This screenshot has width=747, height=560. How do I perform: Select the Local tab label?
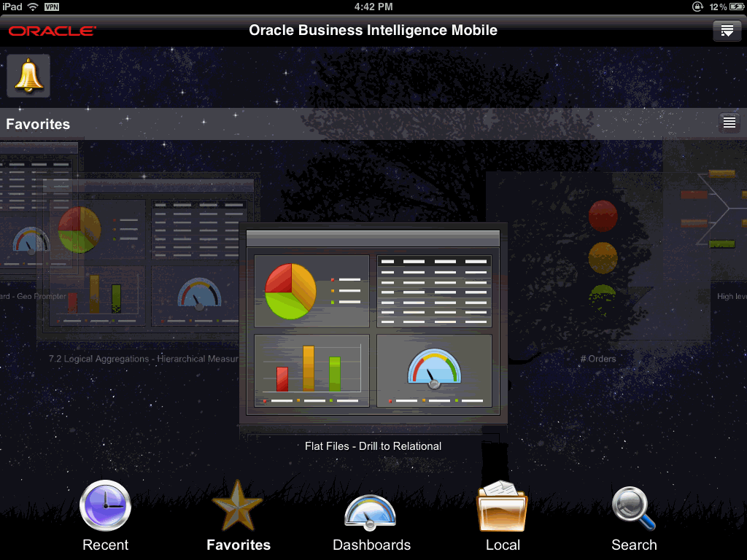[x=503, y=545]
